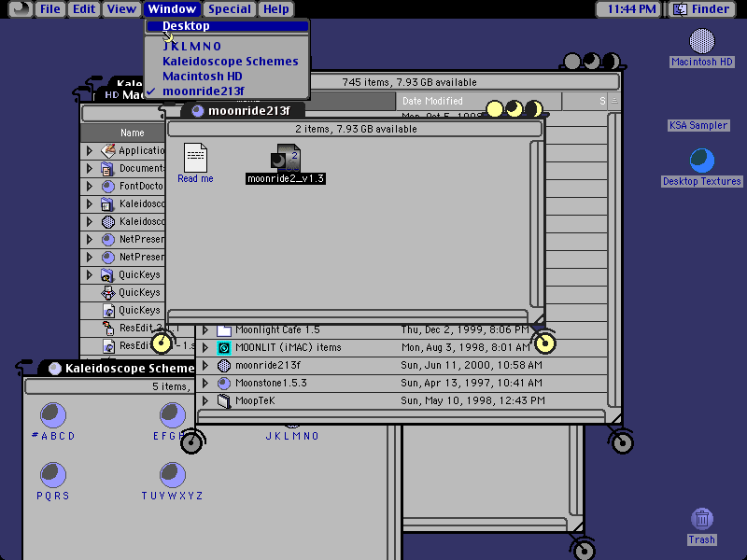Choose Macintosh HD in Window menu

(228, 77)
